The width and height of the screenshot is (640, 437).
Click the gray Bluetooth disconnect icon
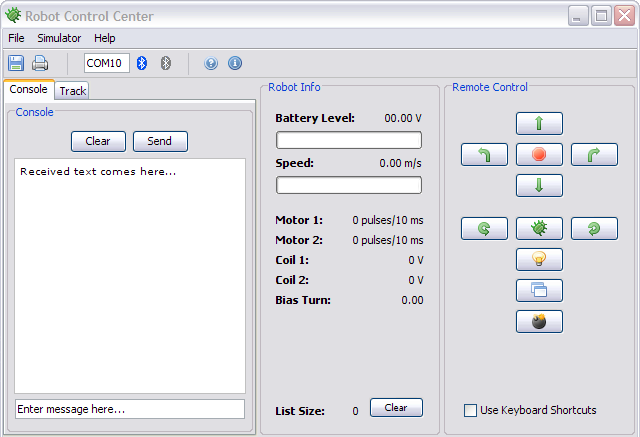165,63
